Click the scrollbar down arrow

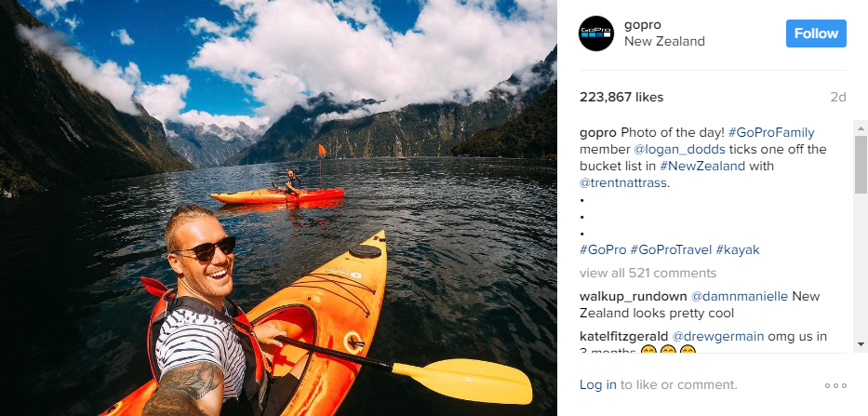pyautogui.click(x=861, y=344)
